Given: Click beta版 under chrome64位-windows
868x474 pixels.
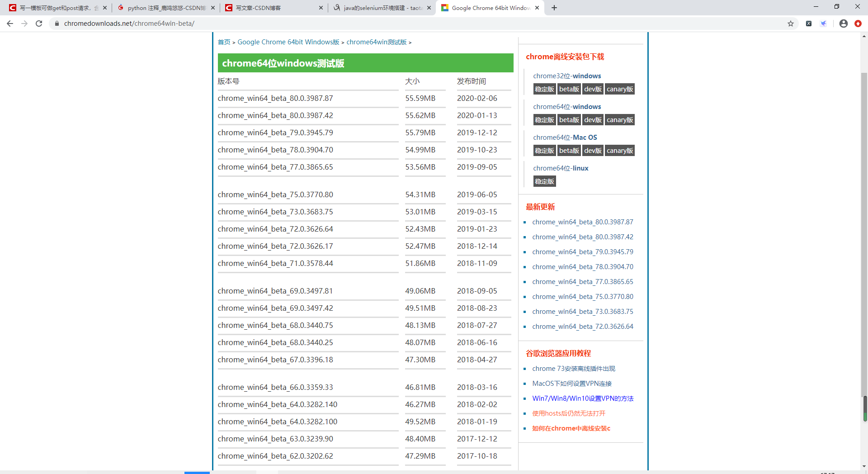Looking at the screenshot, I should pyautogui.click(x=569, y=120).
